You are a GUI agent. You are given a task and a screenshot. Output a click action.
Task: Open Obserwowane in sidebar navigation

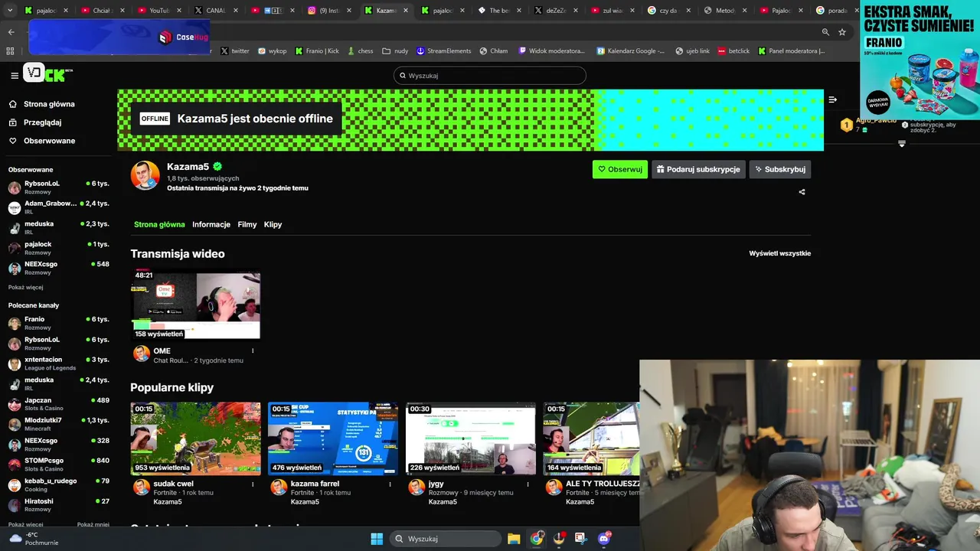click(x=49, y=141)
